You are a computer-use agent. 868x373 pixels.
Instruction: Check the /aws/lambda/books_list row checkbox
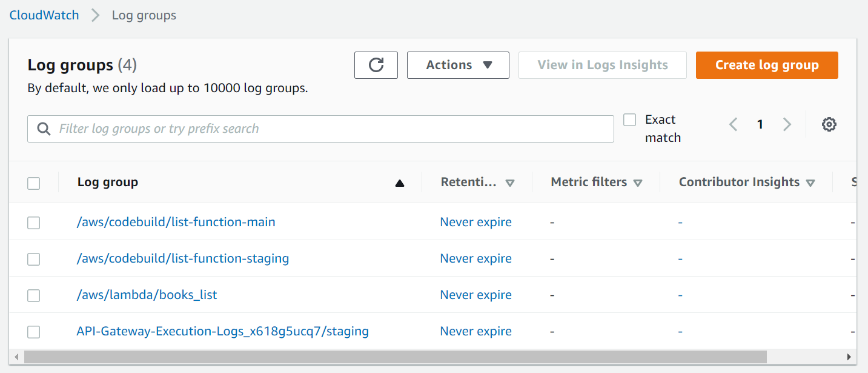pyautogui.click(x=34, y=295)
